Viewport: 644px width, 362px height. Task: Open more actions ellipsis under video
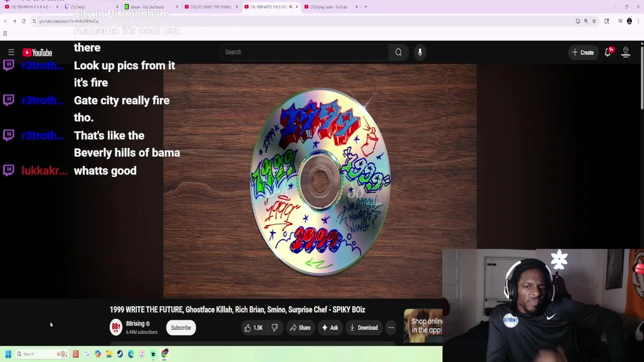point(391,328)
